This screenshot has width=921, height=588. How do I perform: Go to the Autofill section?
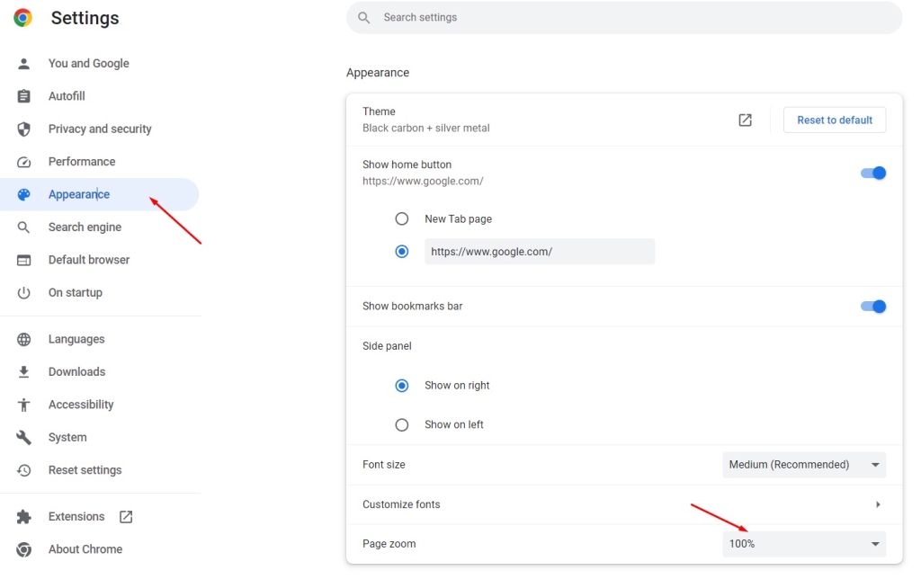67,95
